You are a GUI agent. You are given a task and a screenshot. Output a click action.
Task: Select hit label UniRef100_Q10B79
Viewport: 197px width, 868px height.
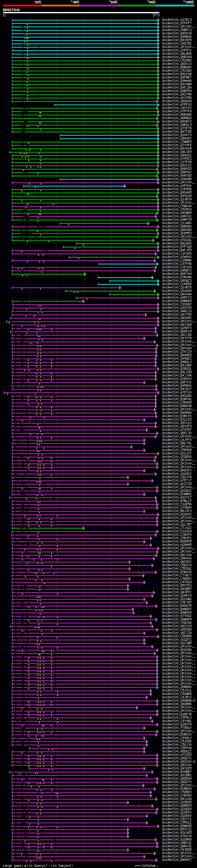[x=177, y=200]
